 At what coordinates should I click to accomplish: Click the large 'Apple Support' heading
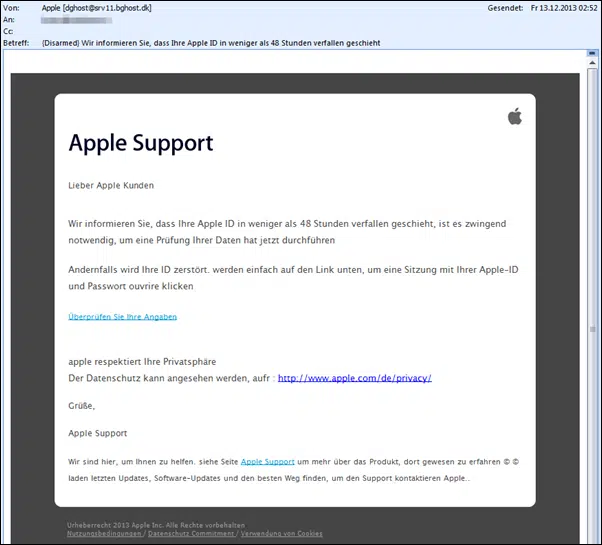coord(141,144)
